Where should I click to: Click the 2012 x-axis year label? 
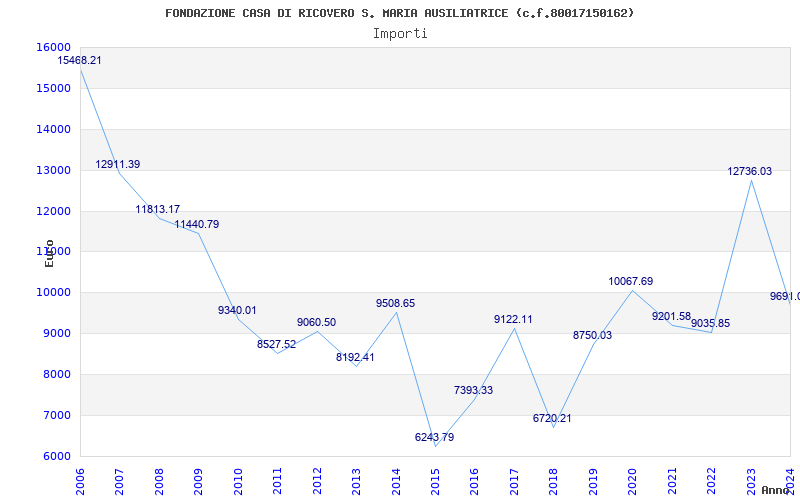(317, 482)
